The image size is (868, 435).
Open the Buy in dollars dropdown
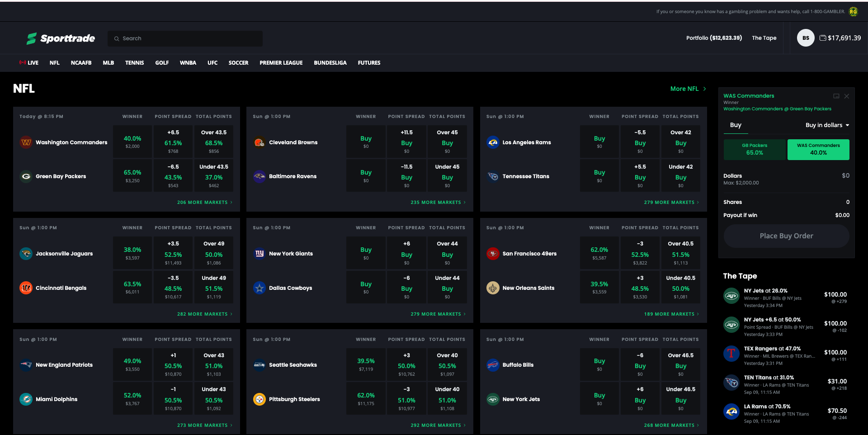827,125
